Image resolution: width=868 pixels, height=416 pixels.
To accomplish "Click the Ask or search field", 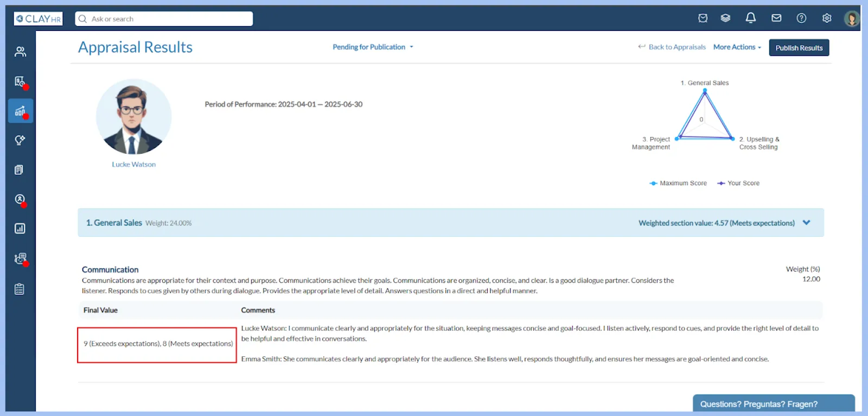I will coord(164,18).
